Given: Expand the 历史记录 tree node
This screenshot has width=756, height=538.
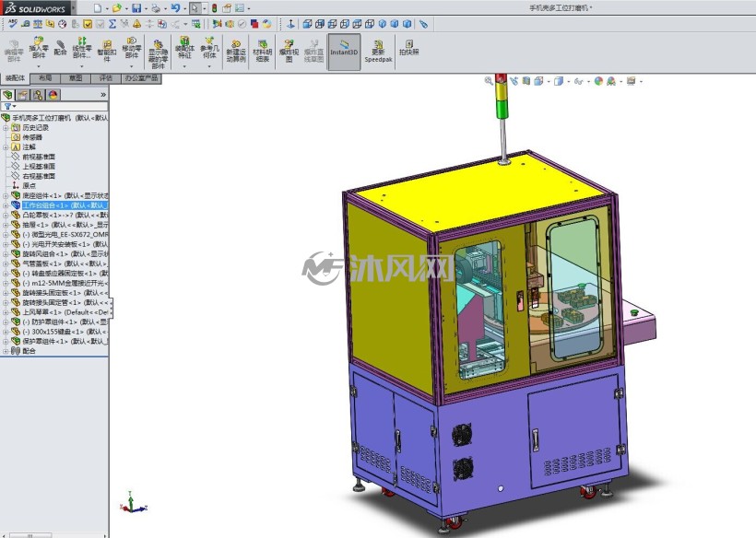Looking at the screenshot, I should click(x=6, y=128).
